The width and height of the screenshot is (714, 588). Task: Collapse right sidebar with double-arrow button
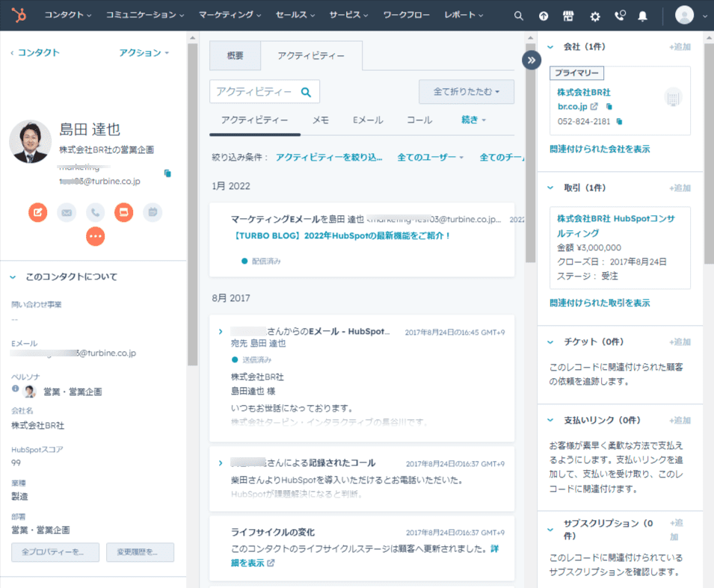point(532,60)
